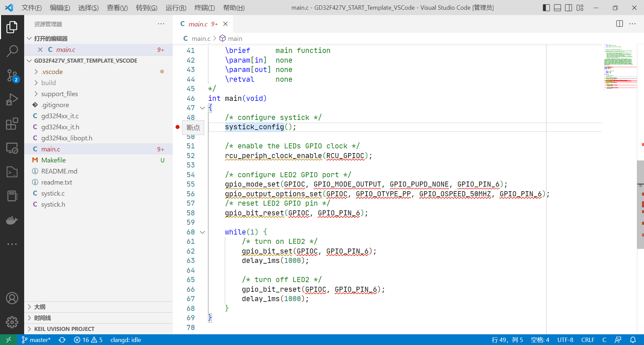Change line ending via CRLF indicator
The height and width of the screenshot is (345, 644).
588,340
